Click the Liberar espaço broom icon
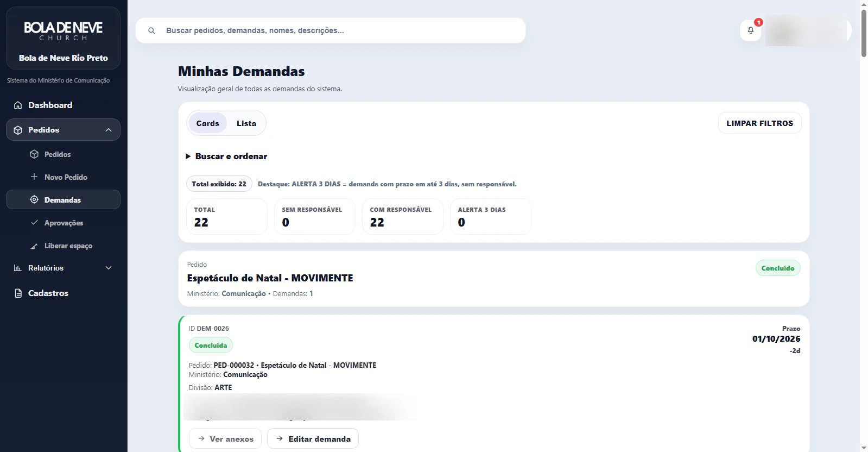This screenshot has width=868, height=452. [x=34, y=246]
